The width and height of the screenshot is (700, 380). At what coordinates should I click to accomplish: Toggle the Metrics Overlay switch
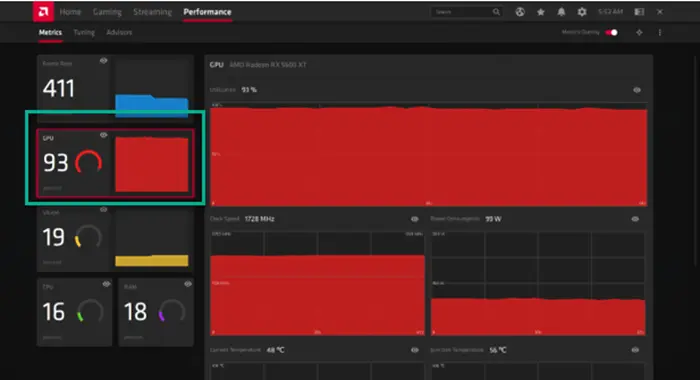click(x=612, y=32)
